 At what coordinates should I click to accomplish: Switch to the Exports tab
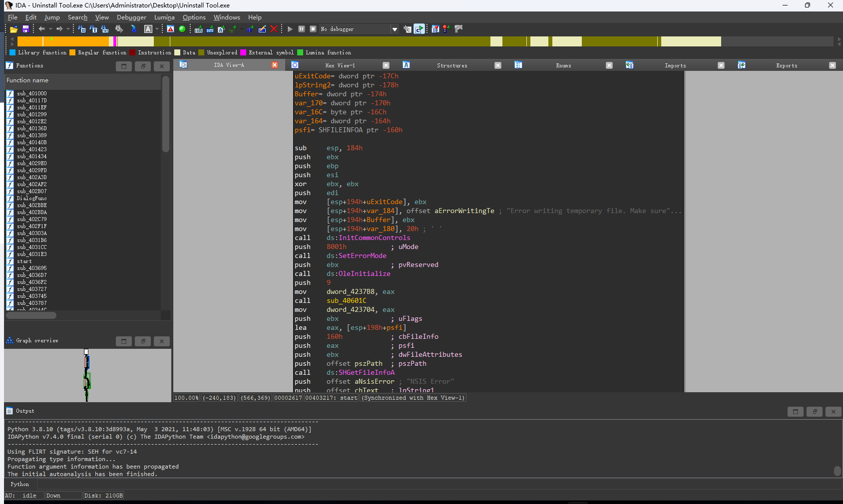point(787,65)
